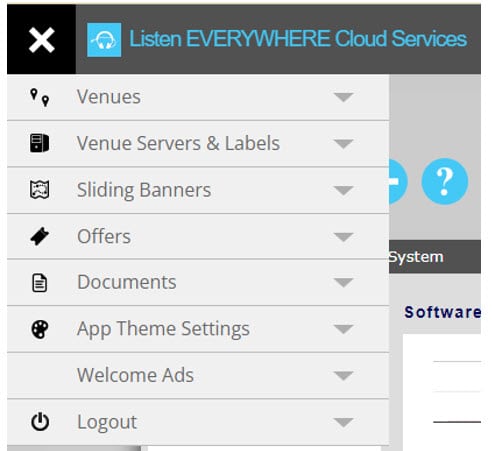Image resolution: width=492 pixels, height=451 pixels.
Task: Click the Listen EVERYWHERE headphone logo
Action: point(104,40)
